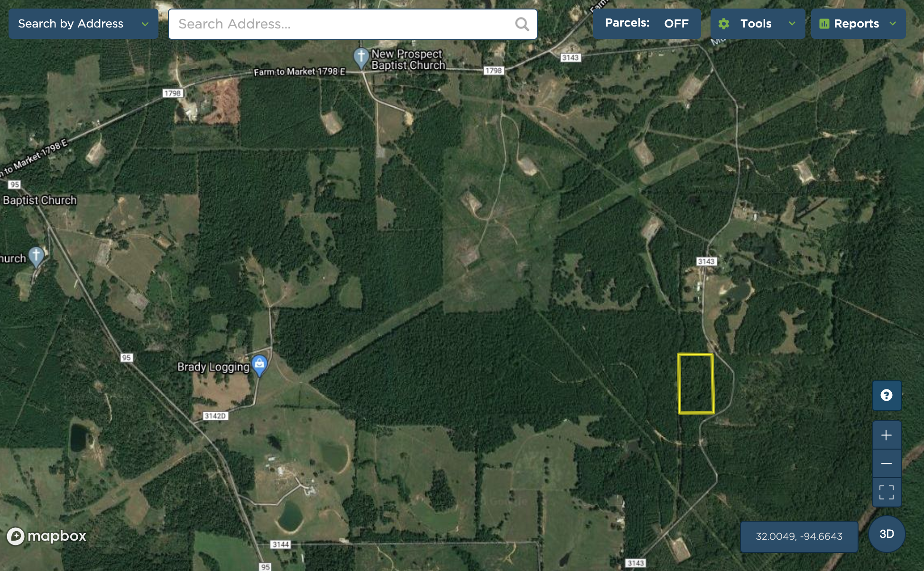Open the help question mark button
The width and height of the screenshot is (924, 571).
(887, 395)
